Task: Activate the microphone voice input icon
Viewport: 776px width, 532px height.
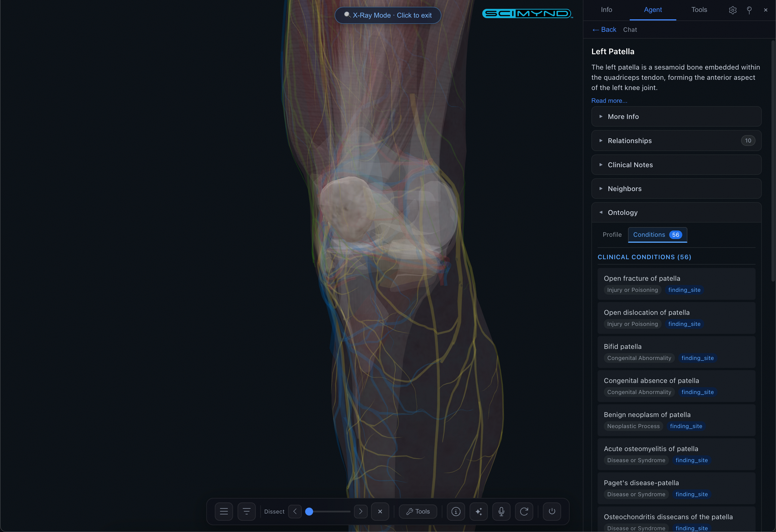Action: click(x=501, y=511)
